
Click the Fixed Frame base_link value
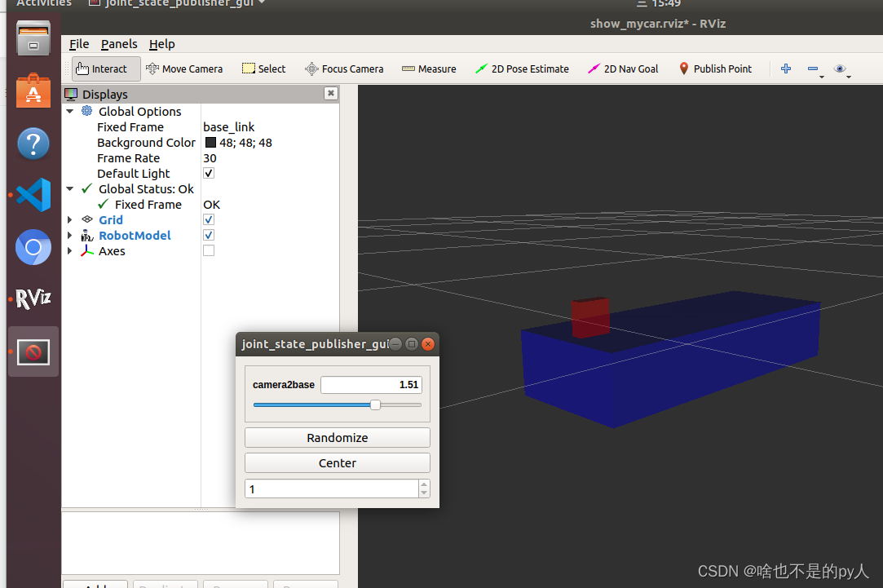pyautogui.click(x=228, y=126)
